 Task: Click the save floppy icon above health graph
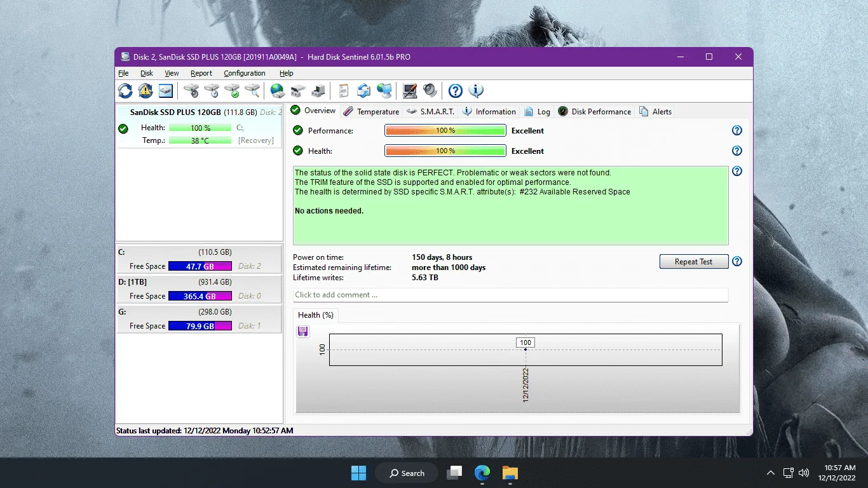(303, 331)
